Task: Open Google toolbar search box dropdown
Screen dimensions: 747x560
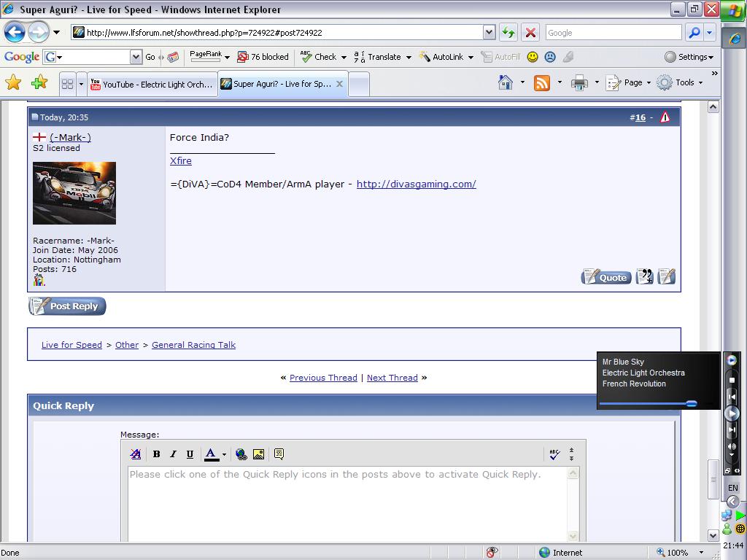Action: pyautogui.click(x=136, y=57)
